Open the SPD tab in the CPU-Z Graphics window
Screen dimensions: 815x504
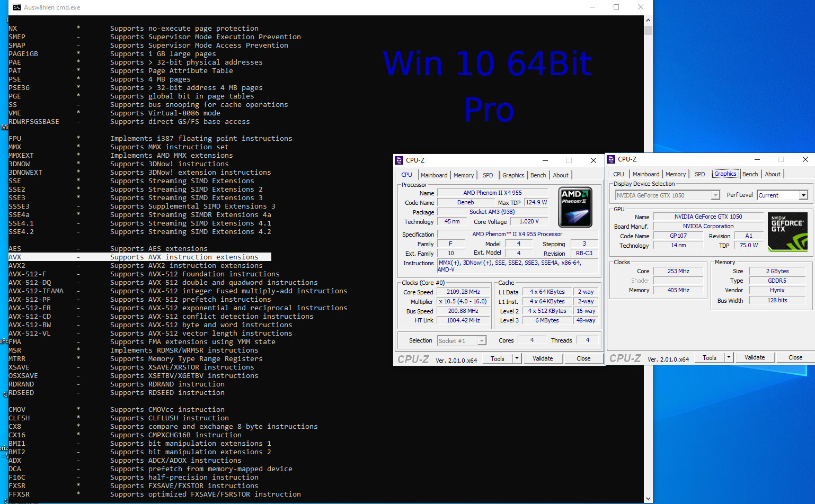click(700, 174)
